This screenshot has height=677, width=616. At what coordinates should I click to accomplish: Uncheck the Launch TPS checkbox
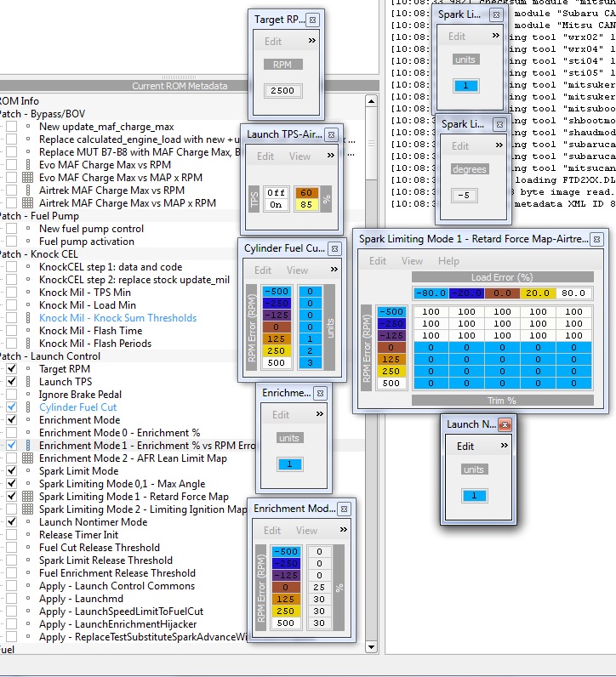pos(12,382)
